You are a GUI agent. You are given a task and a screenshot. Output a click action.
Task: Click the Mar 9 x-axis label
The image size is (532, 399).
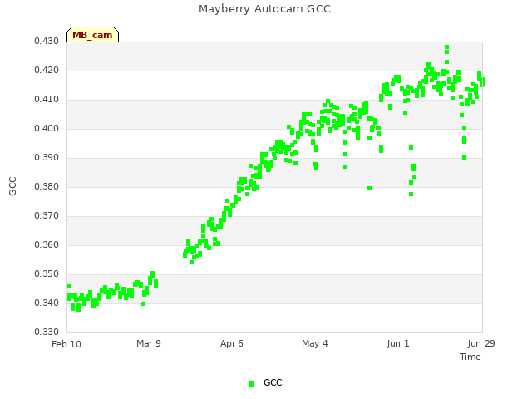(149, 343)
